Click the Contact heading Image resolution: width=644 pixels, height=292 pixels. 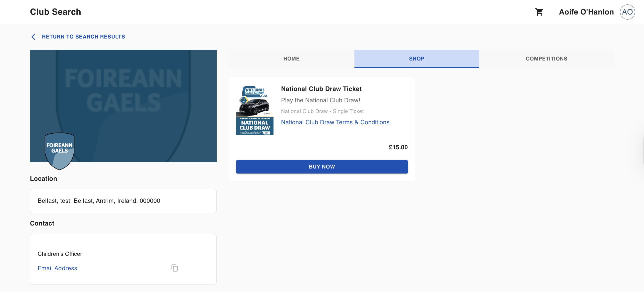click(x=42, y=223)
